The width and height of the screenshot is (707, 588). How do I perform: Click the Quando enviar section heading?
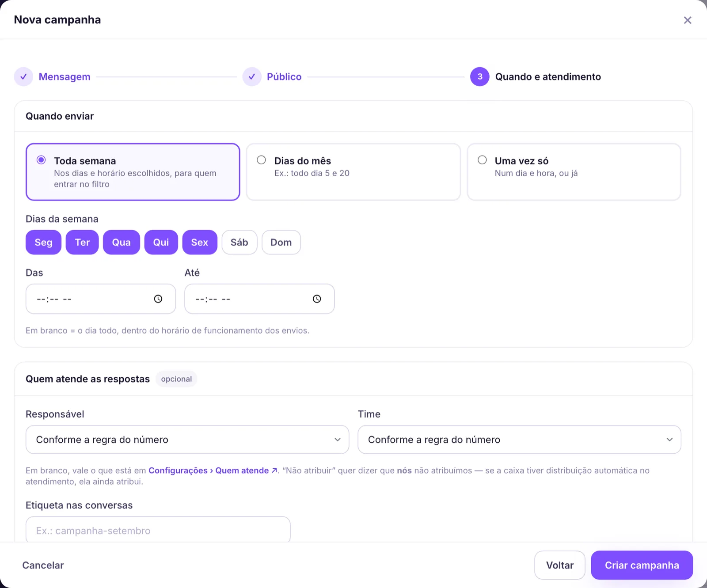coord(60,116)
